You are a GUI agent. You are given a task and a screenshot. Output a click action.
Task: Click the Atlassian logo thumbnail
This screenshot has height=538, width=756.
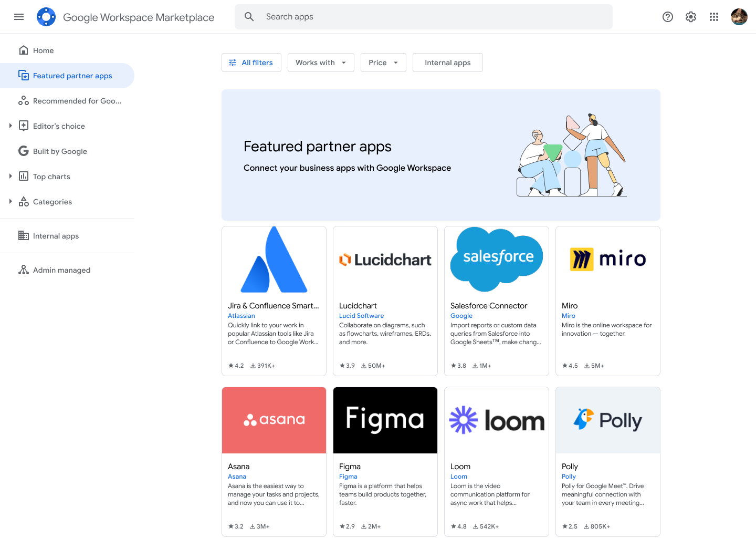[x=274, y=260]
